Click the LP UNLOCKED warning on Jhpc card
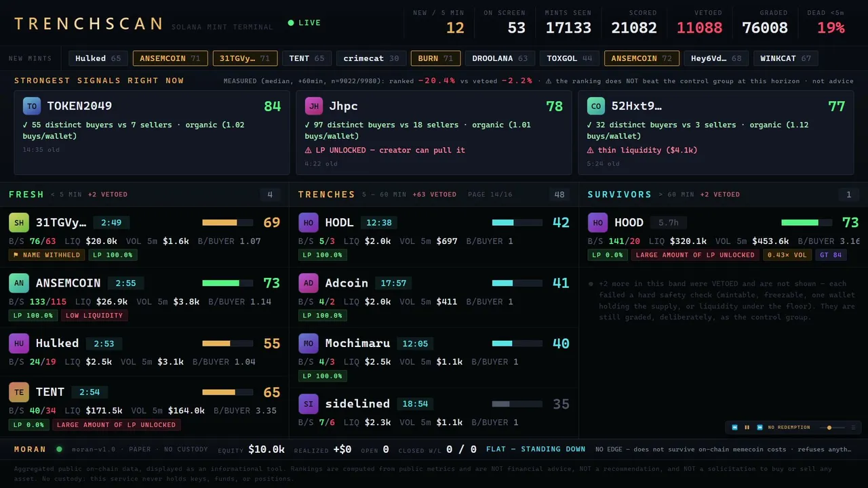 pyautogui.click(x=384, y=150)
